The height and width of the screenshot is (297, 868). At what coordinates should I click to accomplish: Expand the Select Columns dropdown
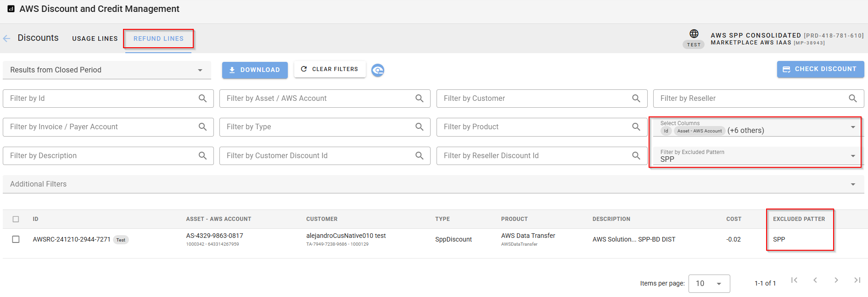[x=852, y=127]
